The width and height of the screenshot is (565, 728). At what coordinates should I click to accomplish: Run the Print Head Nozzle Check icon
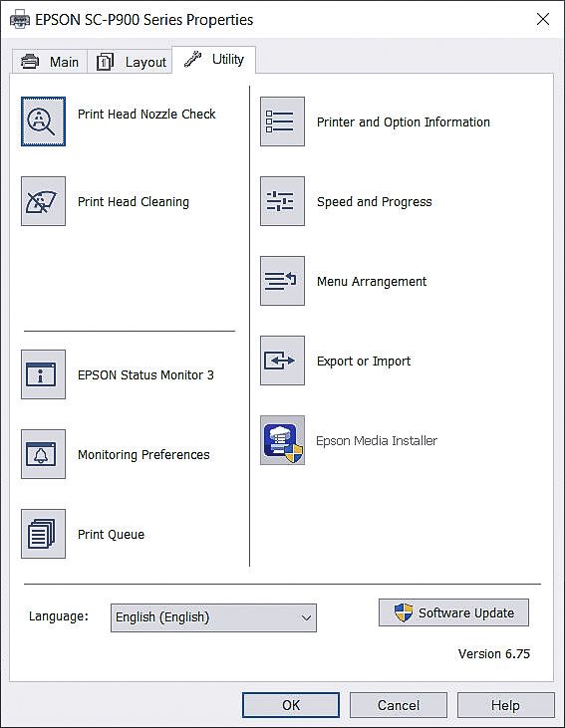(43, 121)
